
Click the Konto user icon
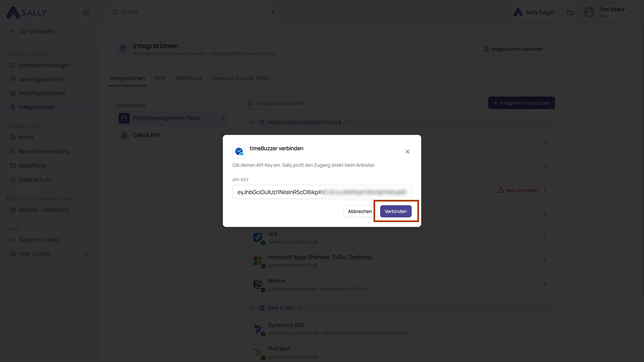pos(13,137)
